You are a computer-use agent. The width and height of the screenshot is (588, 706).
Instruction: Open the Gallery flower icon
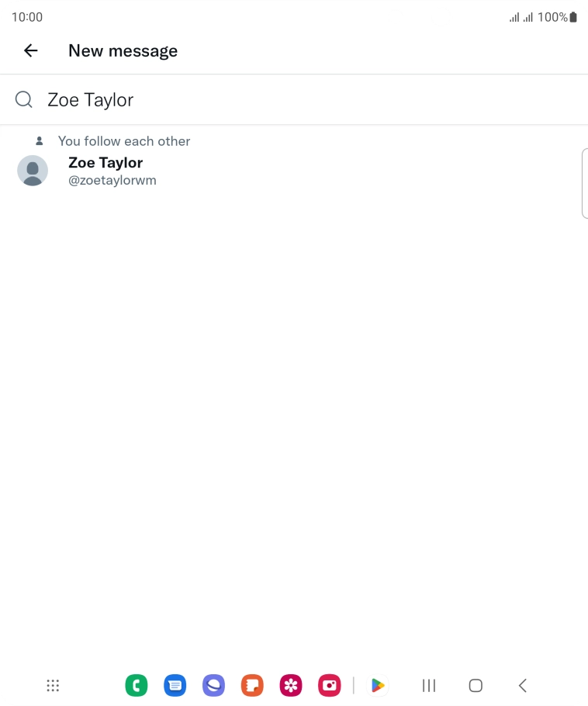[x=291, y=686]
